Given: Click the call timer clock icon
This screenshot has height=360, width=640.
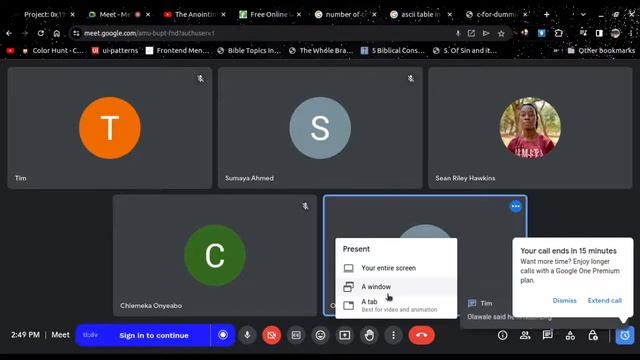Looking at the screenshot, I should [x=624, y=335].
